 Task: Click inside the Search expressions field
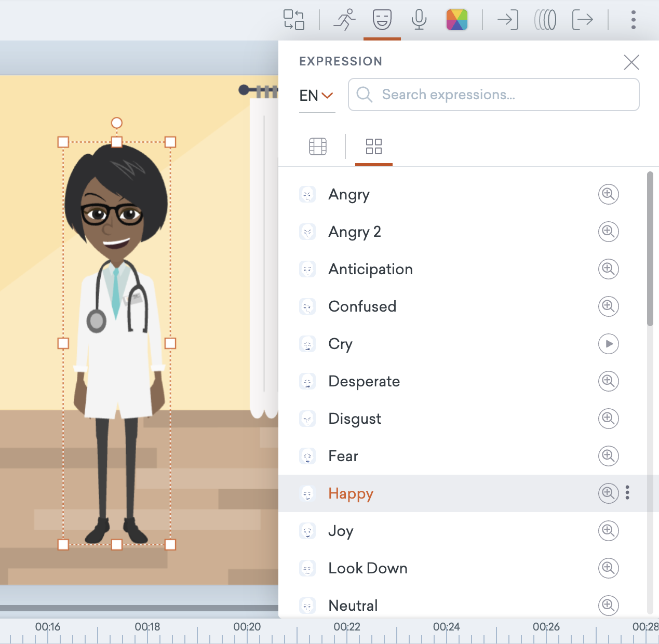pos(493,95)
